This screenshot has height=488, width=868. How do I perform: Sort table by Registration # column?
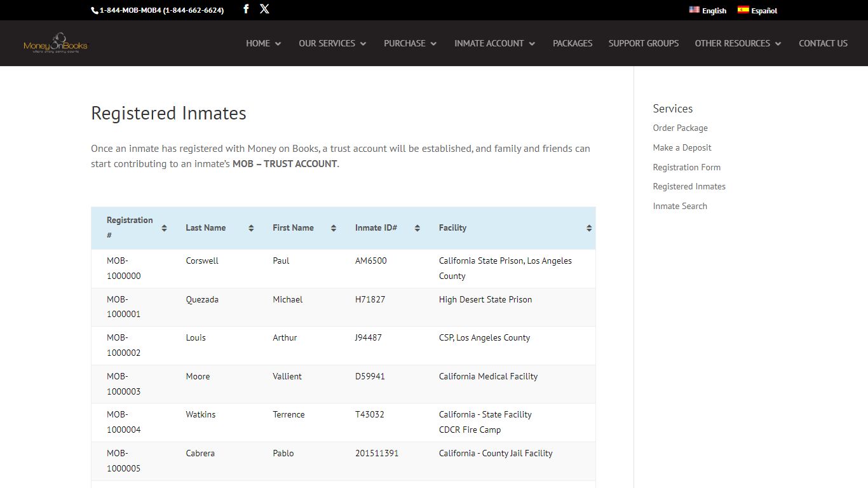164,228
